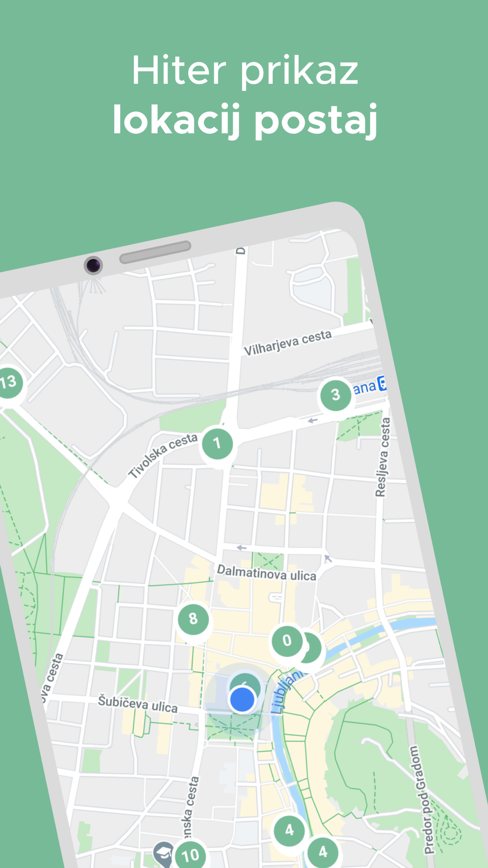The height and width of the screenshot is (868, 488).
Task: Tap the Vilharjeva cesta street label
Action: click(x=288, y=343)
